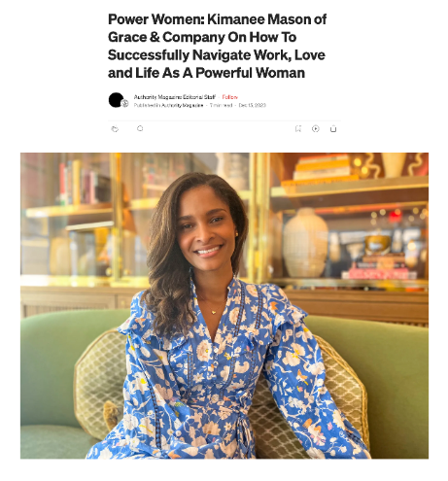Open the author's black circular avatar
This screenshot has height=481, width=448.
tap(116, 100)
